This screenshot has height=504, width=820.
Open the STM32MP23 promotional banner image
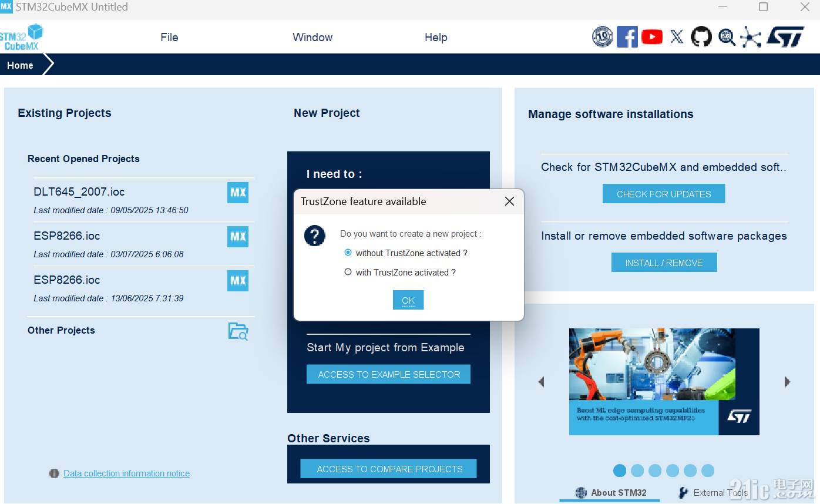coord(664,382)
